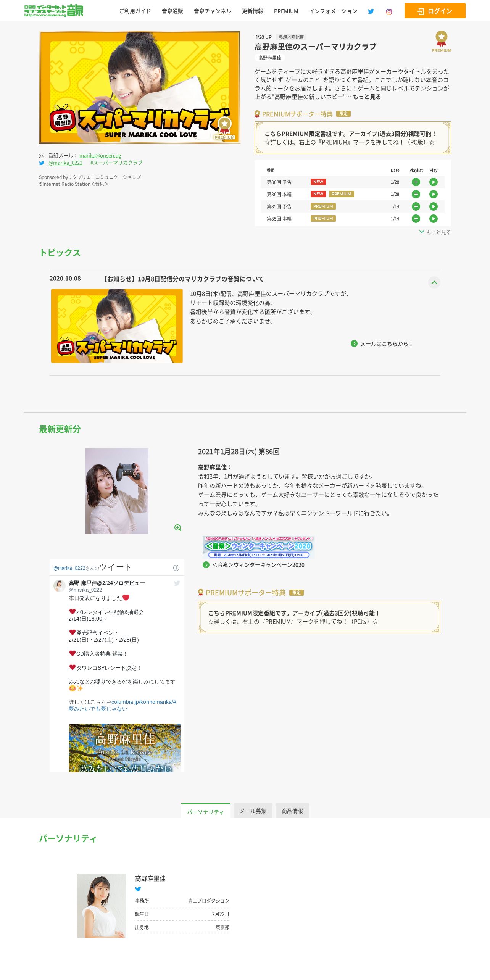
Task: Play episode 第86回 本編
Action: pyautogui.click(x=434, y=194)
